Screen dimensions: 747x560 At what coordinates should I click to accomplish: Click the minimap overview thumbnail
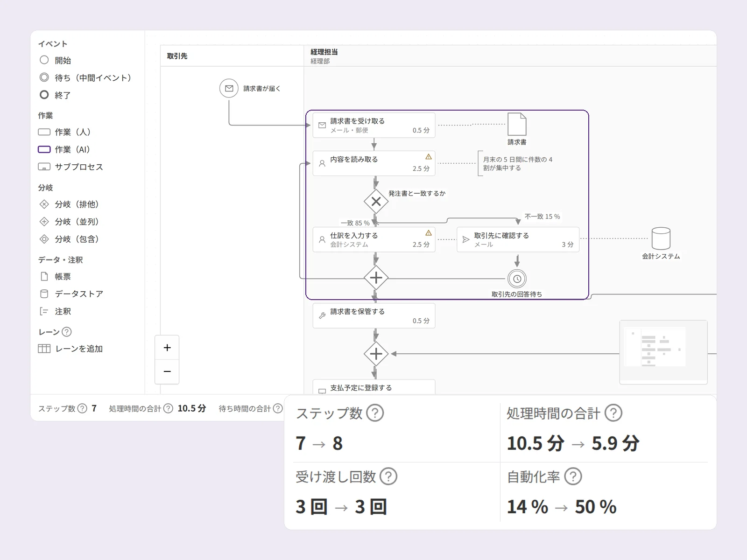click(x=663, y=352)
